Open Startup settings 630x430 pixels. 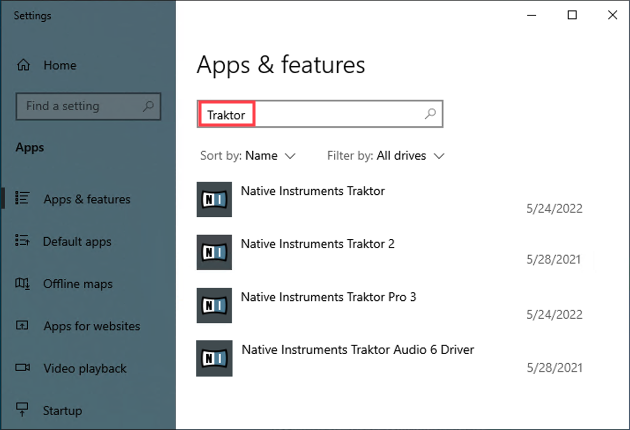(63, 411)
